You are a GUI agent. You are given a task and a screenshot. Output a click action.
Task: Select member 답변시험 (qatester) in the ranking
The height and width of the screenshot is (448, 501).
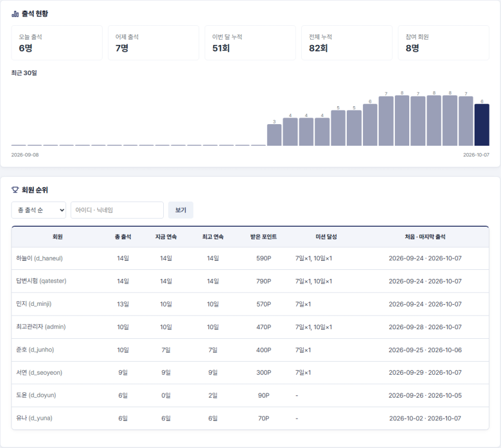pos(41,281)
